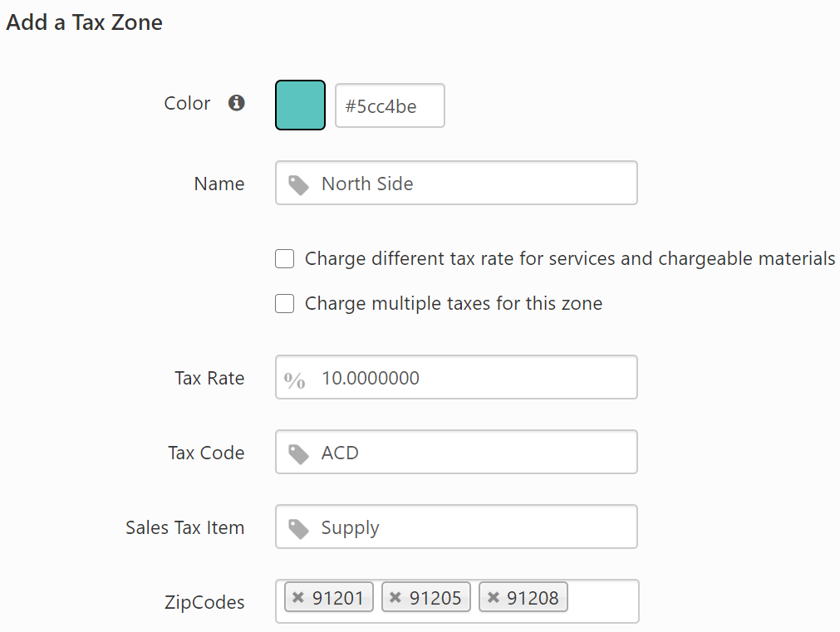
Task: Enable different tax rate for services checkbox
Action: [x=285, y=259]
